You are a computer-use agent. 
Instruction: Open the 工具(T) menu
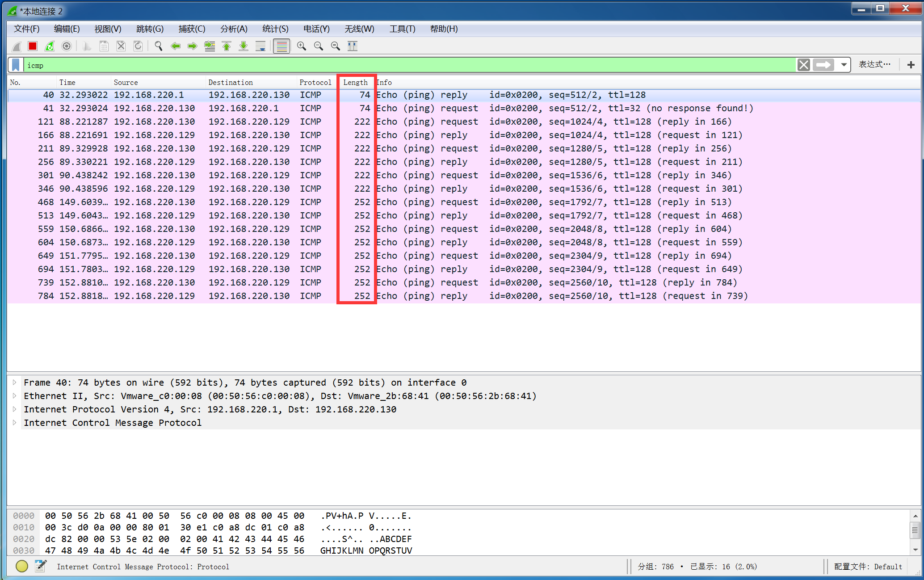pos(402,29)
